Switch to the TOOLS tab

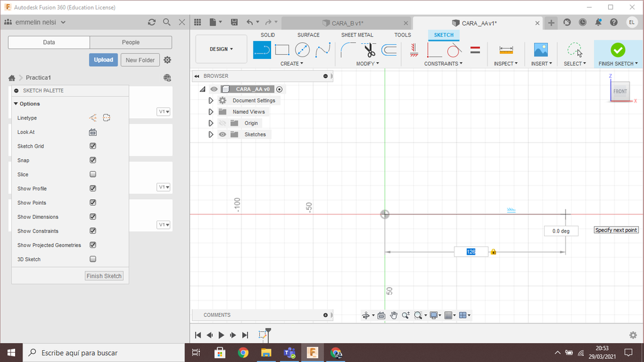402,35
